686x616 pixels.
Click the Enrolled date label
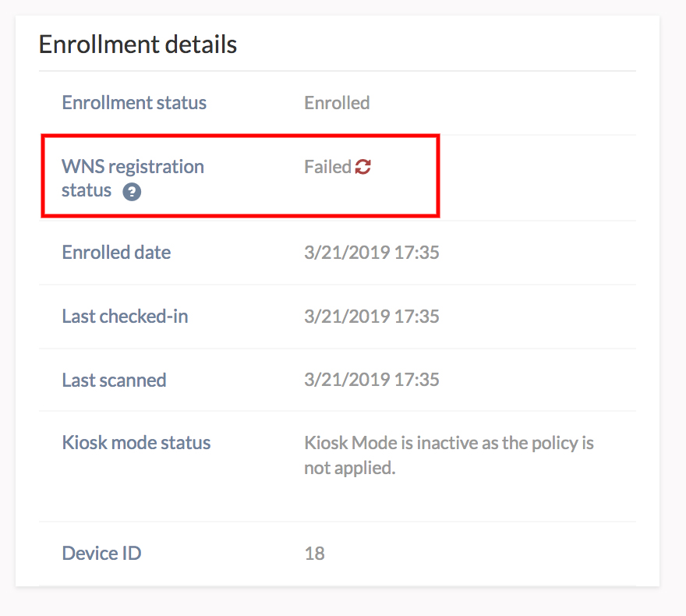coord(116,253)
